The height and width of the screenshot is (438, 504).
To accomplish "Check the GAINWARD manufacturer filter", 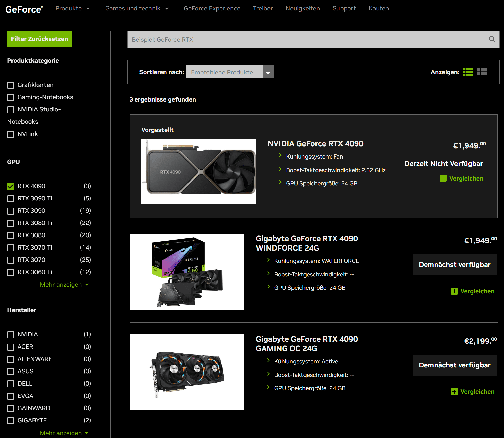I will tap(10, 408).
